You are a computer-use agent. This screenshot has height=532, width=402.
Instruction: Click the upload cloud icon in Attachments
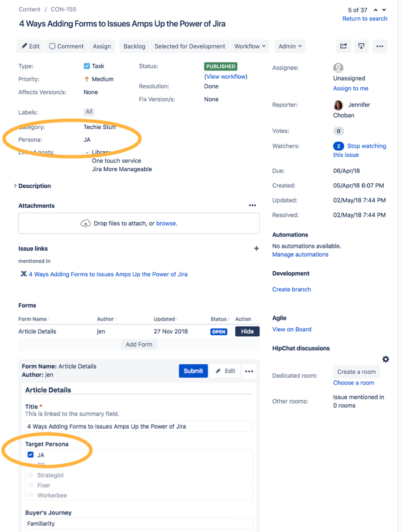(x=85, y=223)
